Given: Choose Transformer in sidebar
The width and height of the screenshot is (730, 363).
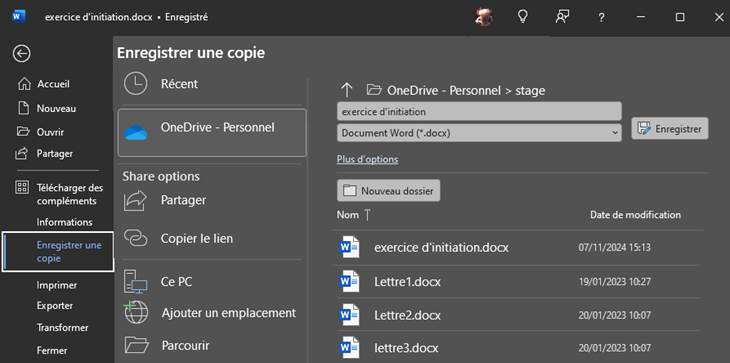Looking at the screenshot, I should pyautogui.click(x=62, y=328).
